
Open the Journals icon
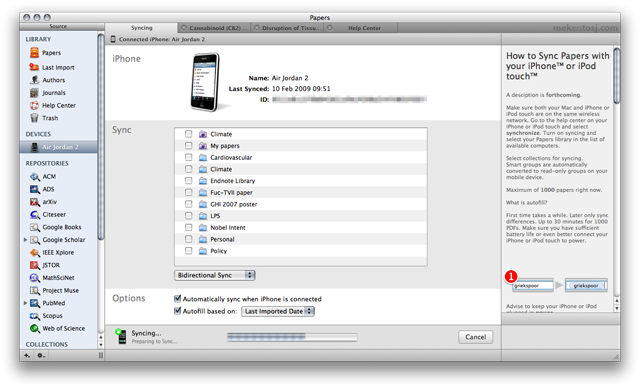pos(34,93)
